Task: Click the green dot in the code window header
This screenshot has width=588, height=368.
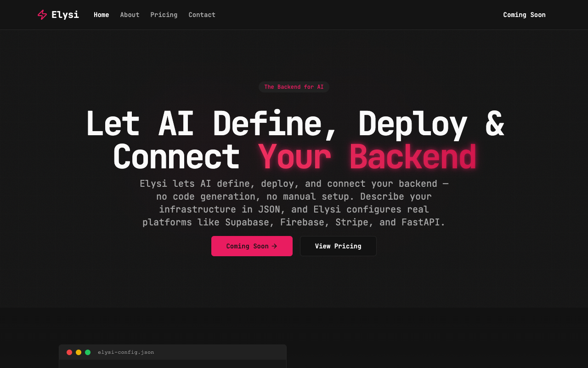Action: tap(87, 352)
